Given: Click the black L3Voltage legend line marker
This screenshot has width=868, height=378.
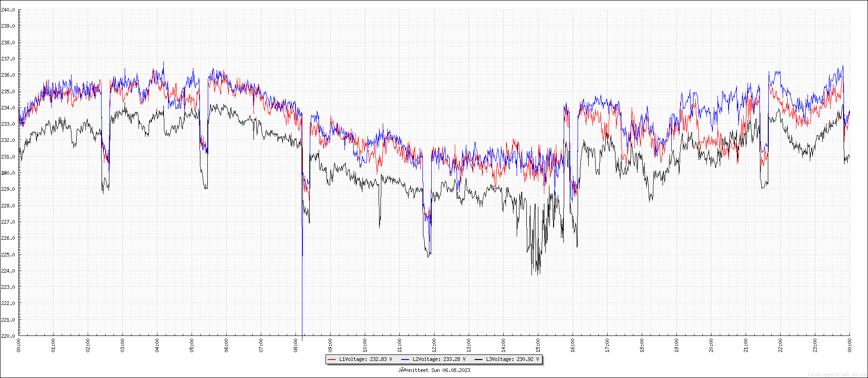Looking at the screenshot, I should point(478,360).
